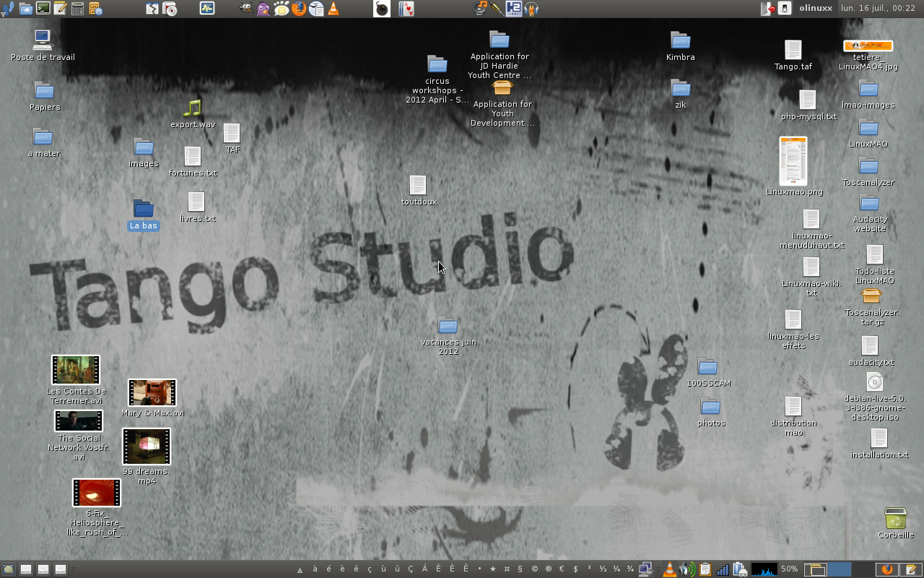
Task: Open VLC media player launcher in top panel
Action: [333, 9]
